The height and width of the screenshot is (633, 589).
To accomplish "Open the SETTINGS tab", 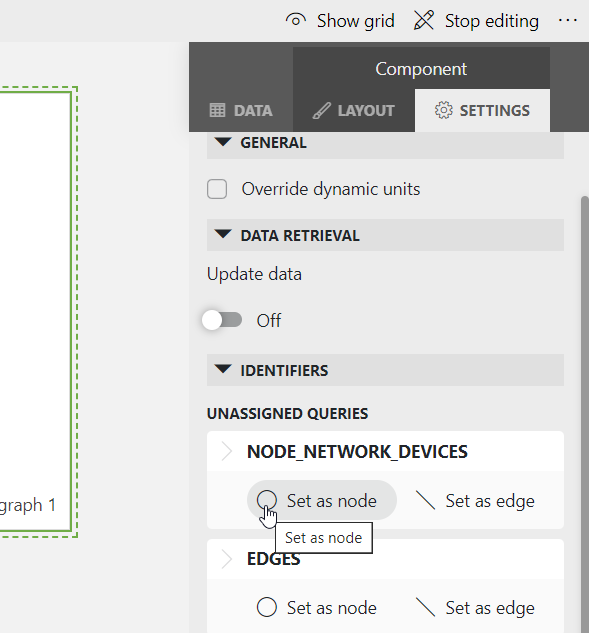I will click(482, 110).
